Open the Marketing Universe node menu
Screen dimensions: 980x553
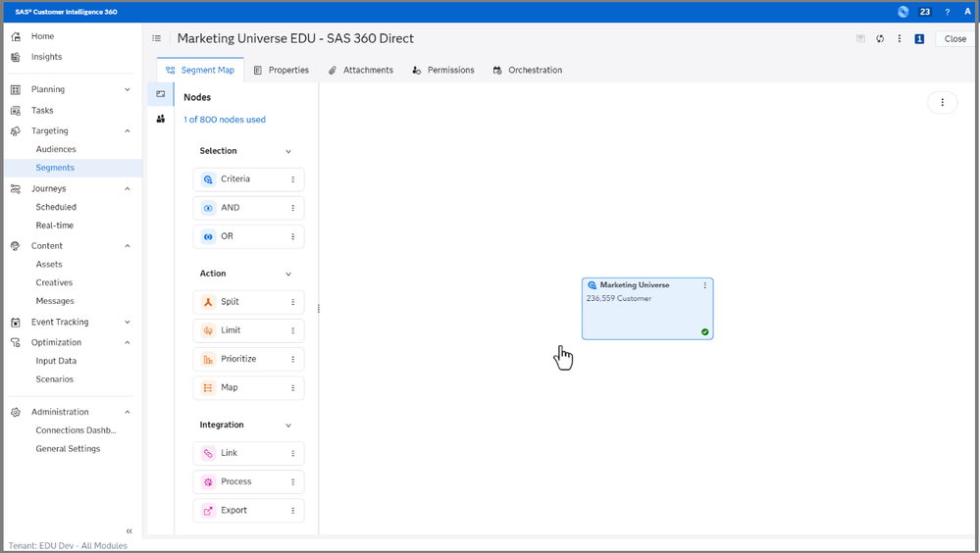coord(704,285)
